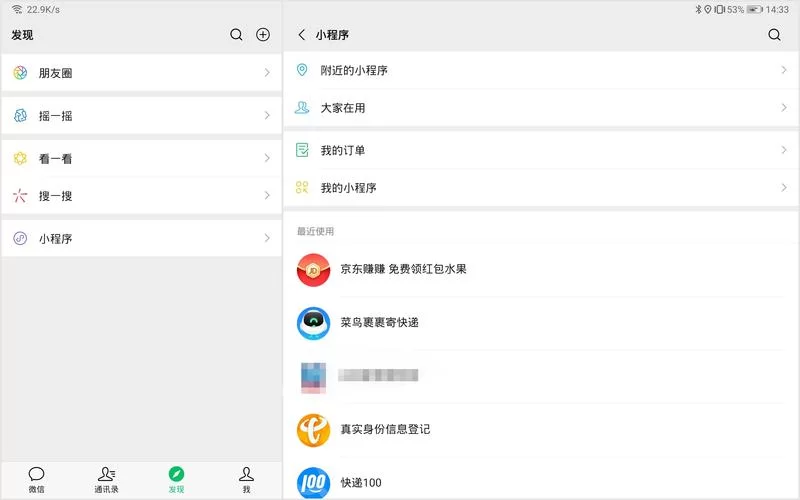The image size is (800, 500).
Task: Launch 真实身份信息登记 by its name
Action: point(385,430)
